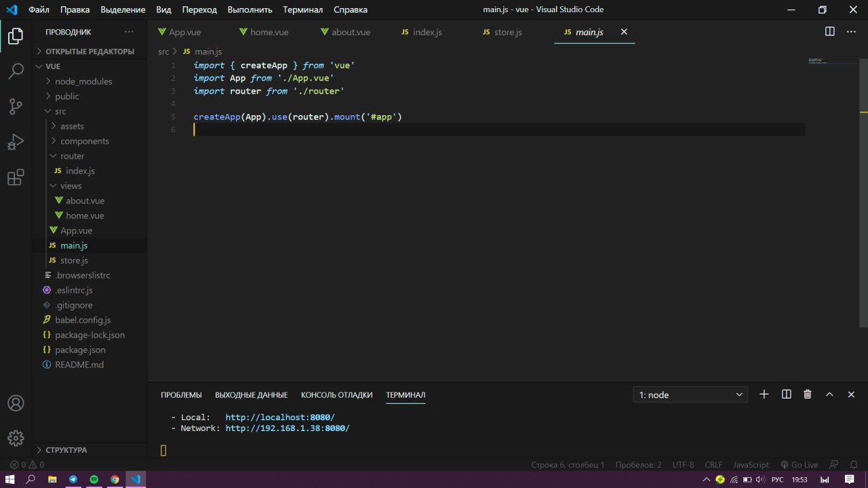Expand the node_modules folder

(83, 81)
